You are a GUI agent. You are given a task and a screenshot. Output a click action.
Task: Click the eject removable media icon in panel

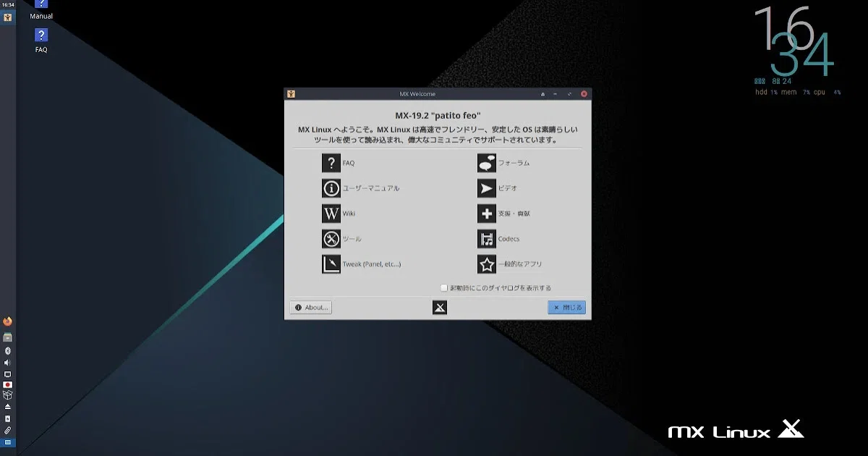click(8, 407)
